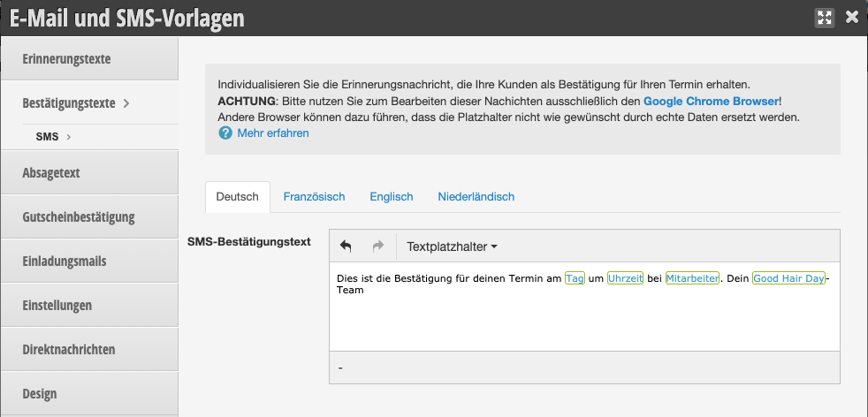Close the E-Mail und SMS-Vorlagen dialog
868x417 pixels.
pos(852,17)
